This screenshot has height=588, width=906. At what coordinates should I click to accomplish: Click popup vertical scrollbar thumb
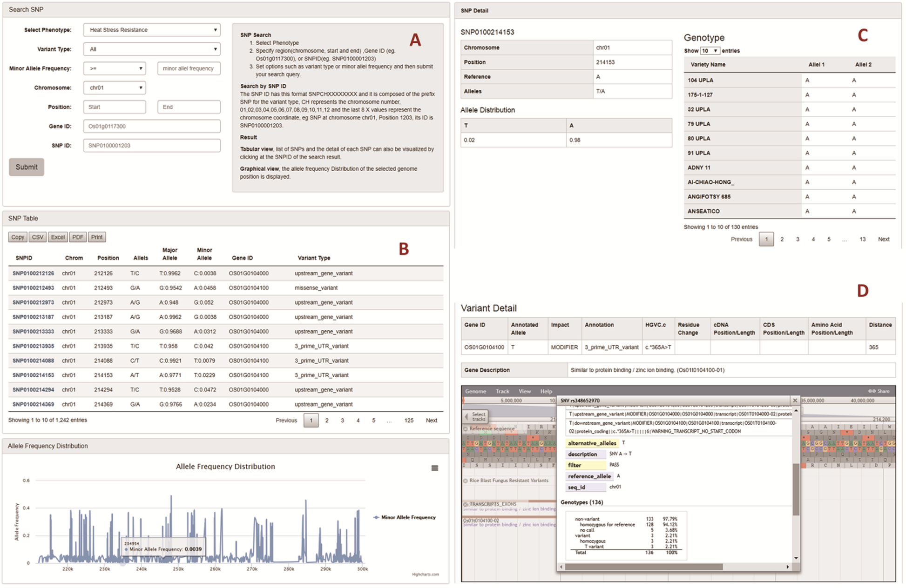tap(796, 488)
